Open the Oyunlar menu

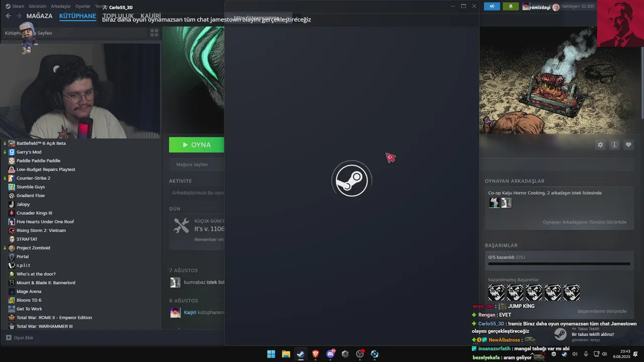(x=83, y=7)
